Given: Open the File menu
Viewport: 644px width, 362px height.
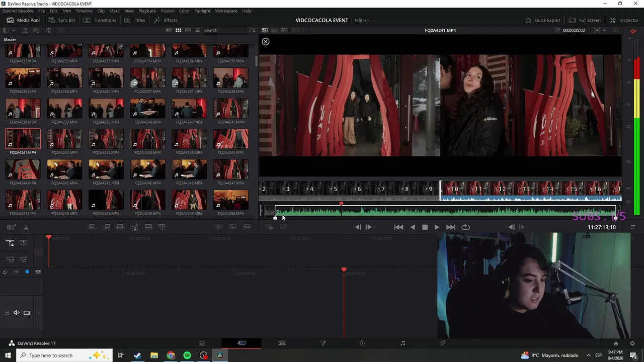Looking at the screenshot, I should pos(42,11).
